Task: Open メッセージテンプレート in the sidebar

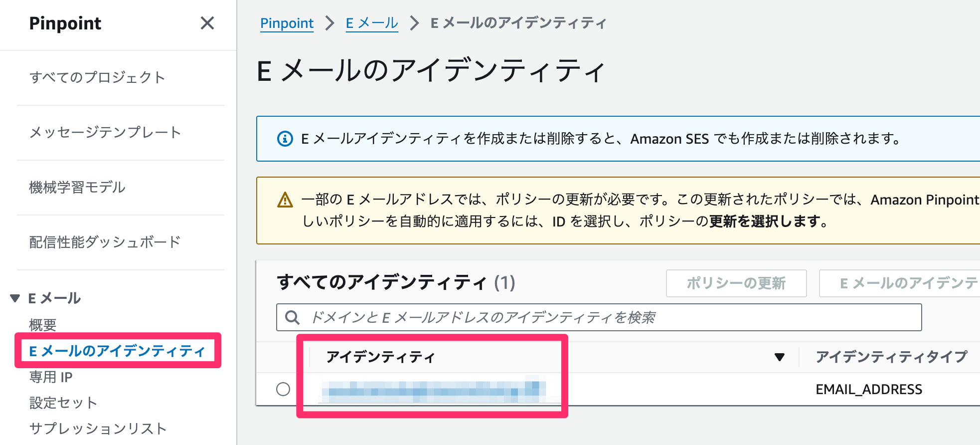Action: point(105,133)
